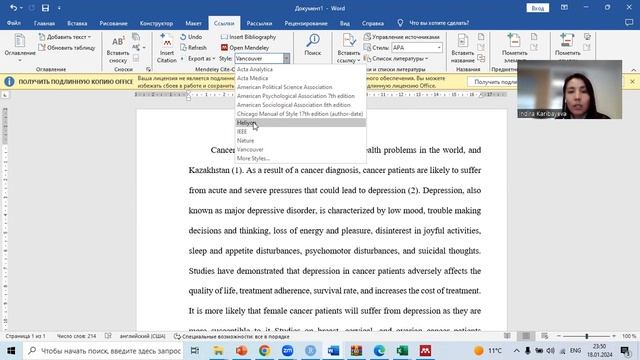The width and height of the screenshot is (640, 360).
Task: Choose Nature citation style
Action: pos(300,140)
